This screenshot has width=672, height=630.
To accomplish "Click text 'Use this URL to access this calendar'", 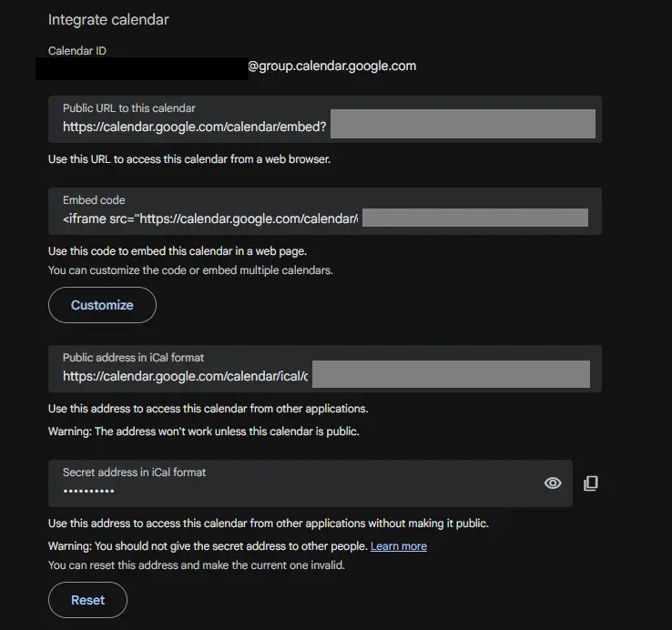I will click(138, 159).
